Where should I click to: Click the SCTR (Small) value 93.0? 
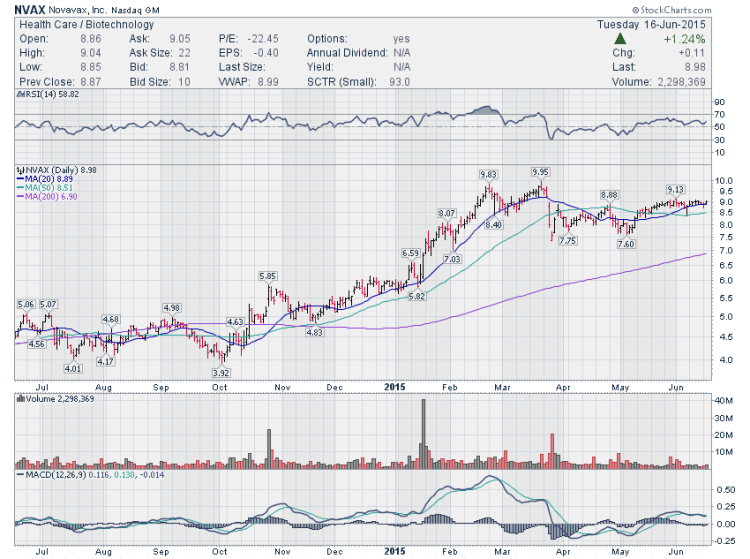click(x=399, y=82)
